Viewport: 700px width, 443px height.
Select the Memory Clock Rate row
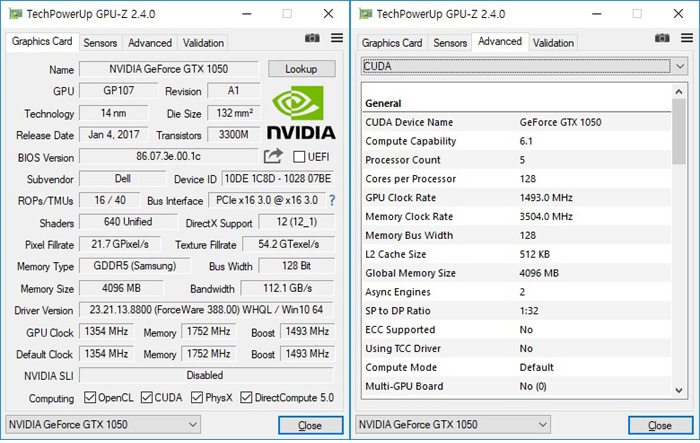click(516, 217)
